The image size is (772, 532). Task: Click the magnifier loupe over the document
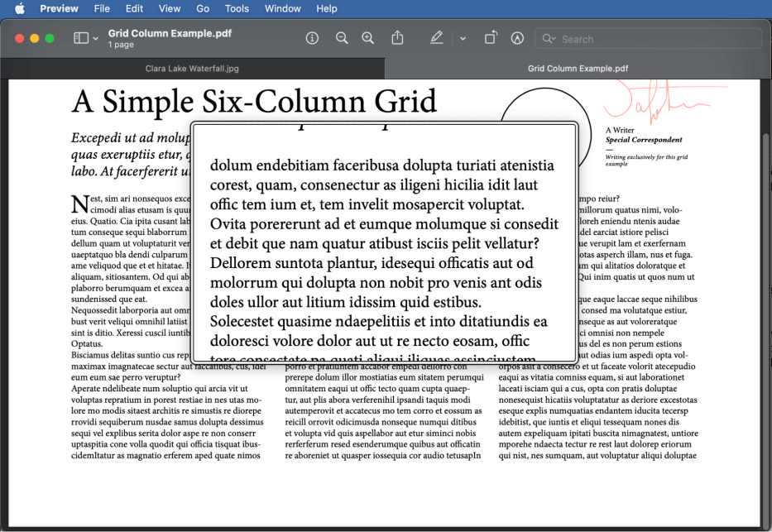click(384, 242)
